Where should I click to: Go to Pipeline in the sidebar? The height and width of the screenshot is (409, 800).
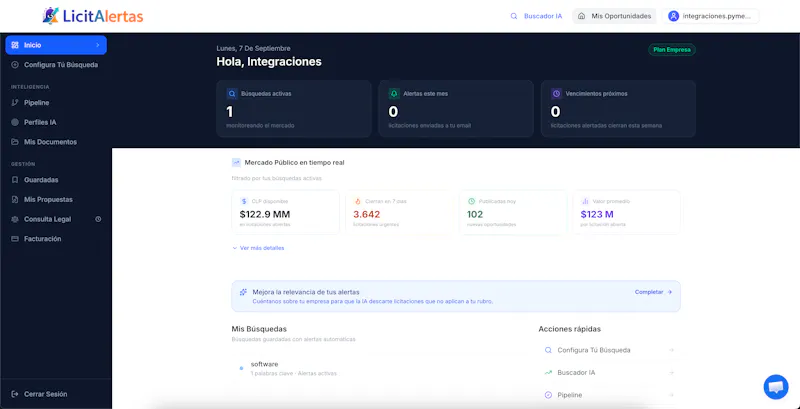pos(56,103)
